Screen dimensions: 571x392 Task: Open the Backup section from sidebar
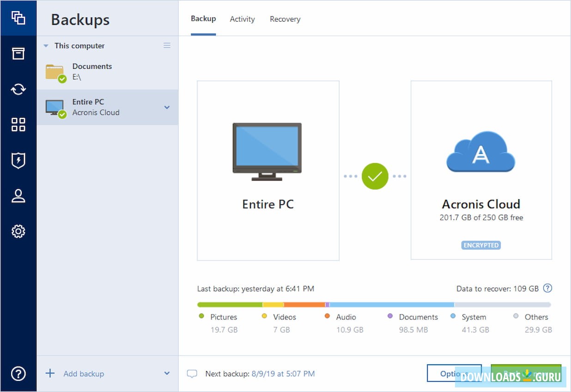click(18, 18)
